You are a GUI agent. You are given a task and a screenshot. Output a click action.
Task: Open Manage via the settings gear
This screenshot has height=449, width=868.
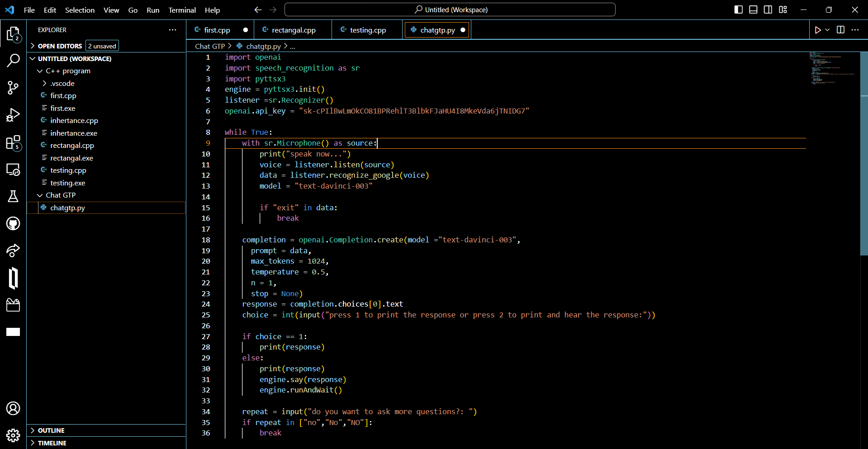pos(13,435)
